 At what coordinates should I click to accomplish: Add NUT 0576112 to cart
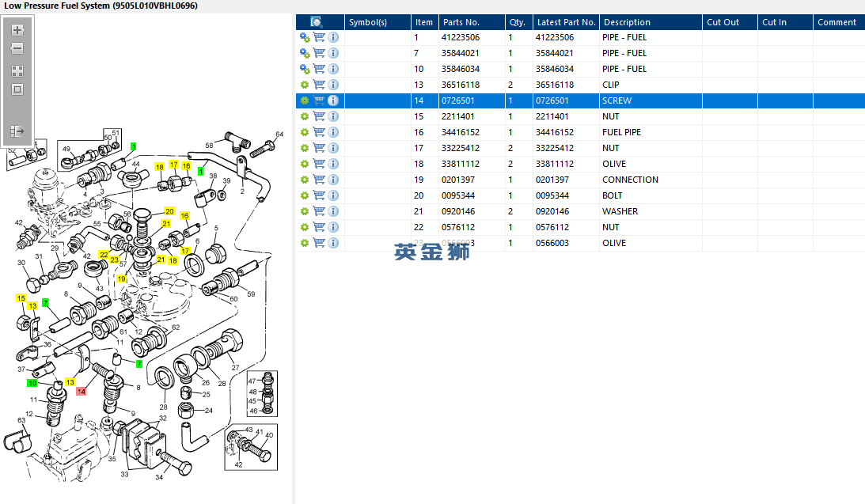point(319,227)
